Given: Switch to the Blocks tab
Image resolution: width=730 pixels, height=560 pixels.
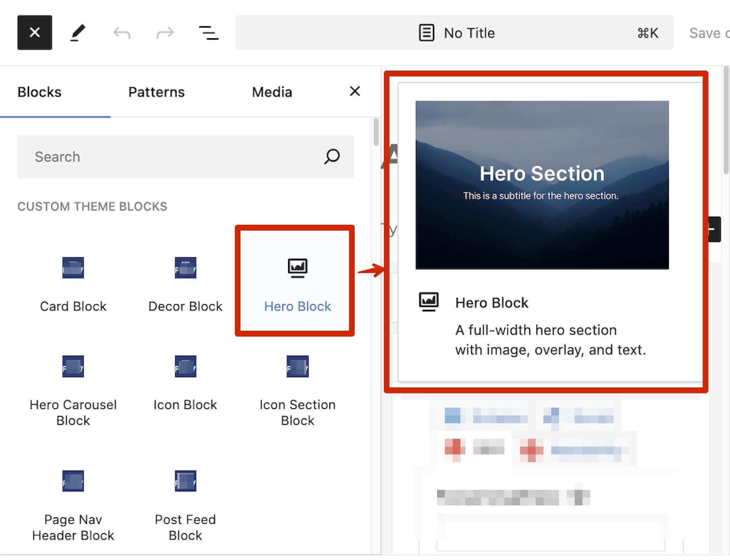Looking at the screenshot, I should 39,92.
